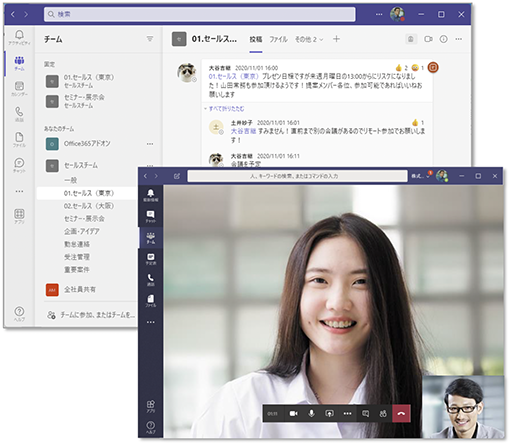Select the セールスチーム team

click(x=81, y=165)
